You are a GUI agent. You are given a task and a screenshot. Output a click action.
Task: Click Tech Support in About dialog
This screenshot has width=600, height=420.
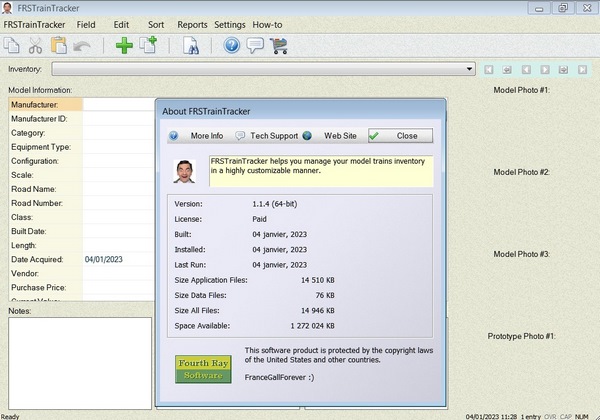pyautogui.click(x=268, y=136)
